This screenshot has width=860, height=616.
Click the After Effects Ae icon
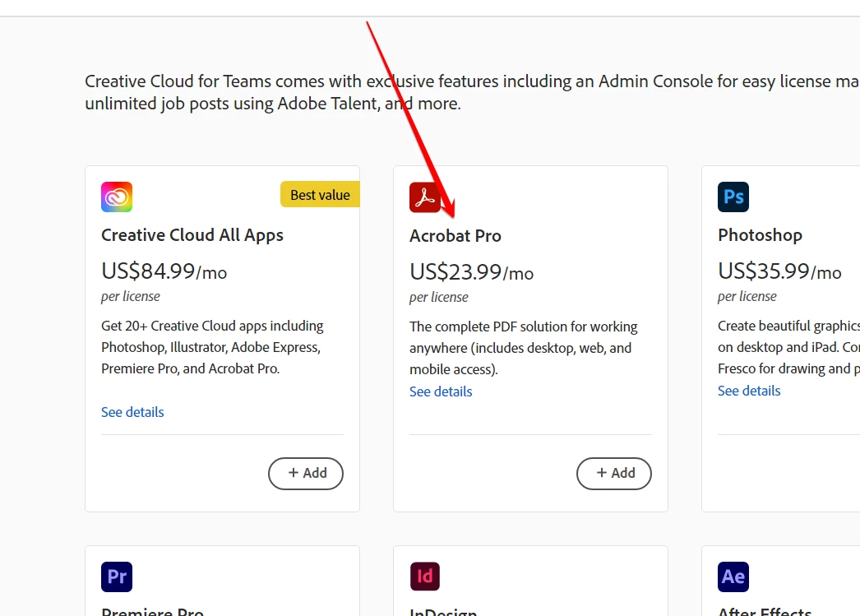(733, 577)
